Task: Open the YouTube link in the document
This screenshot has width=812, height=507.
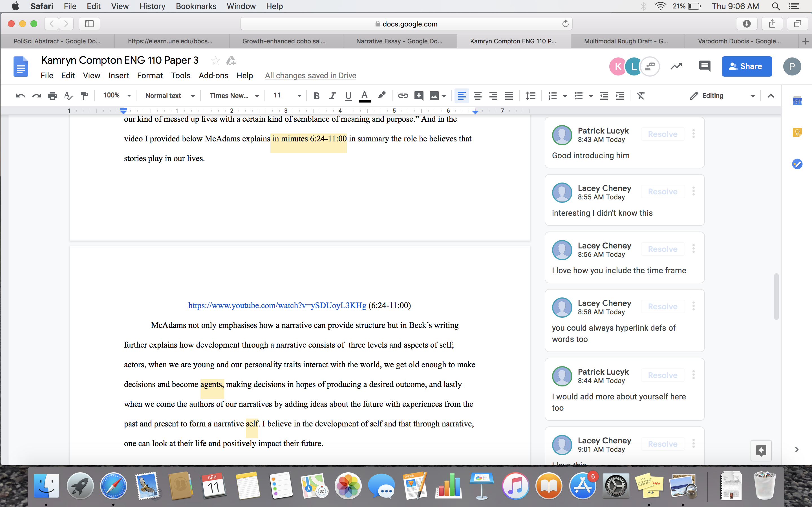Action: pos(277,306)
